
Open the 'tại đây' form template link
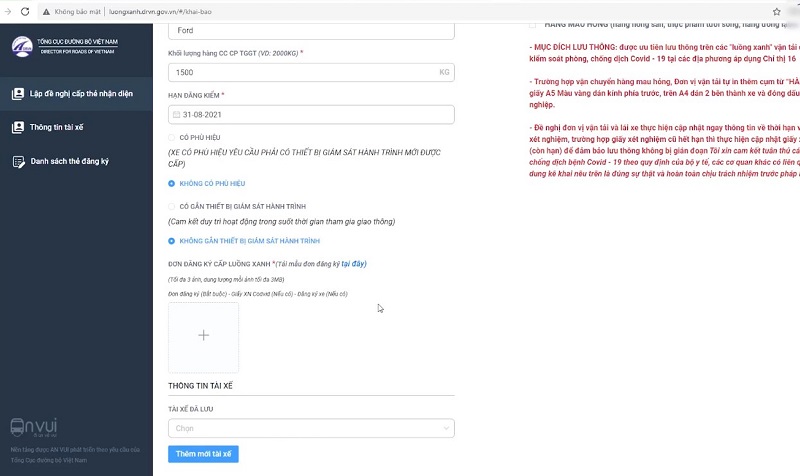(x=353, y=264)
